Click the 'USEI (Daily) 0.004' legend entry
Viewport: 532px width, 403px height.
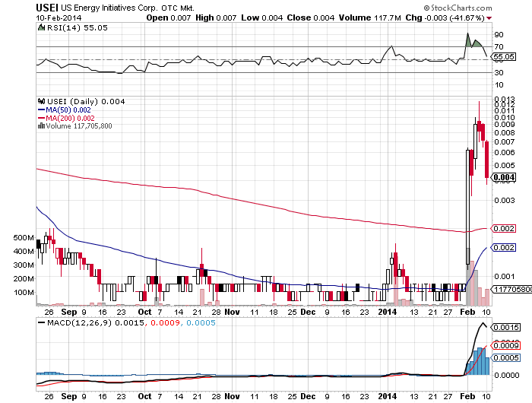tap(86, 102)
